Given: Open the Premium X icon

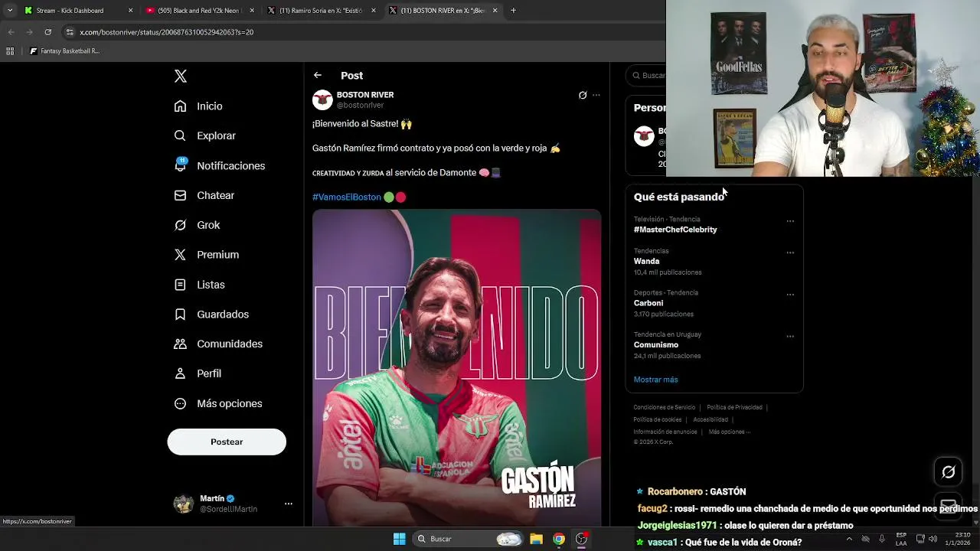Looking at the screenshot, I should click(x=180, y=255).
